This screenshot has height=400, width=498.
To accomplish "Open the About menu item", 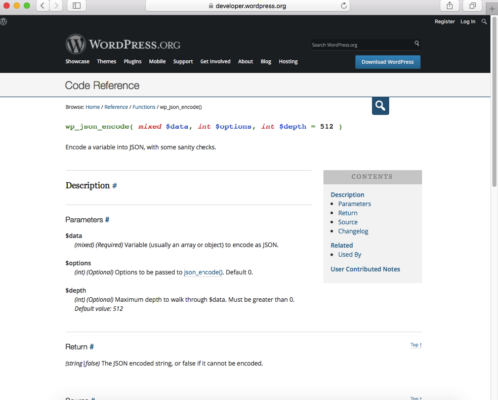I will pyautogui.click(x=246, y=61).
